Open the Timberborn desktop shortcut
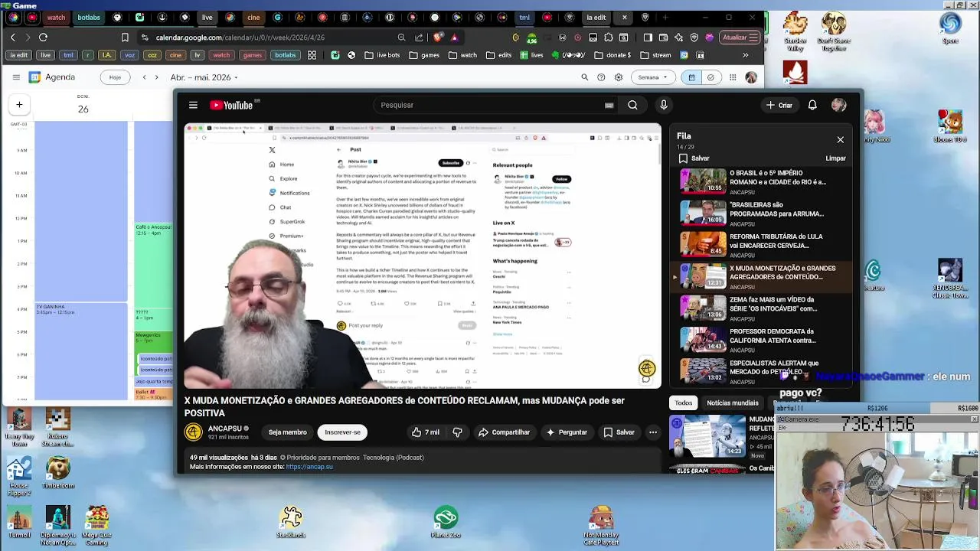Image resolution: width=980 pixels, height=551 pixels. coord(57,473)
